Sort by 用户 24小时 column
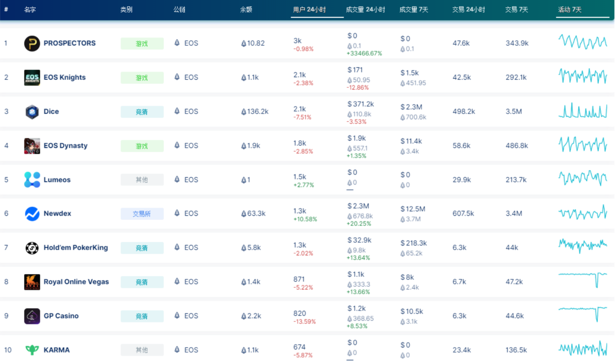This screenshot has width=616, height=364. [309, 9]
